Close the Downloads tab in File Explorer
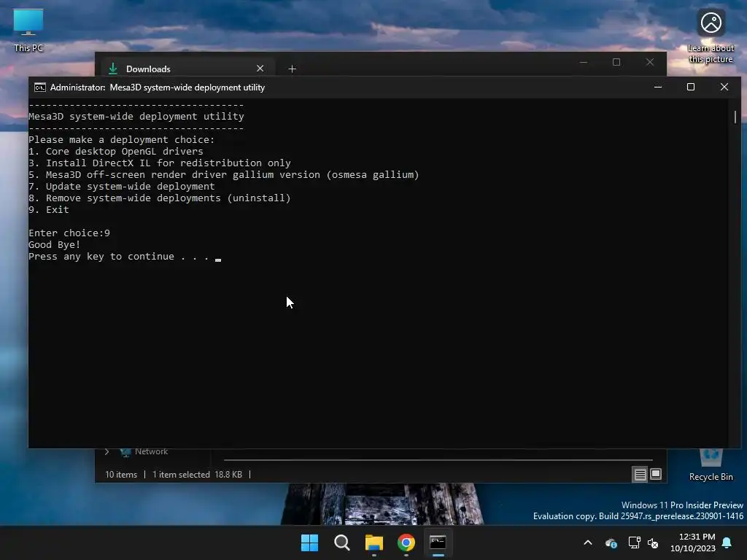 (x=260, y=69)
